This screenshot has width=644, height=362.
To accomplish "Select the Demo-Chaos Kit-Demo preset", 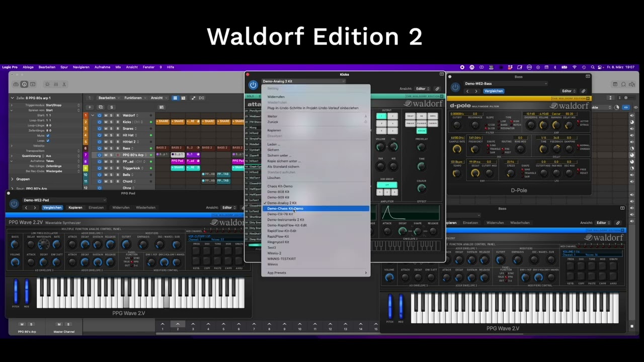I will tap(315, 209).
